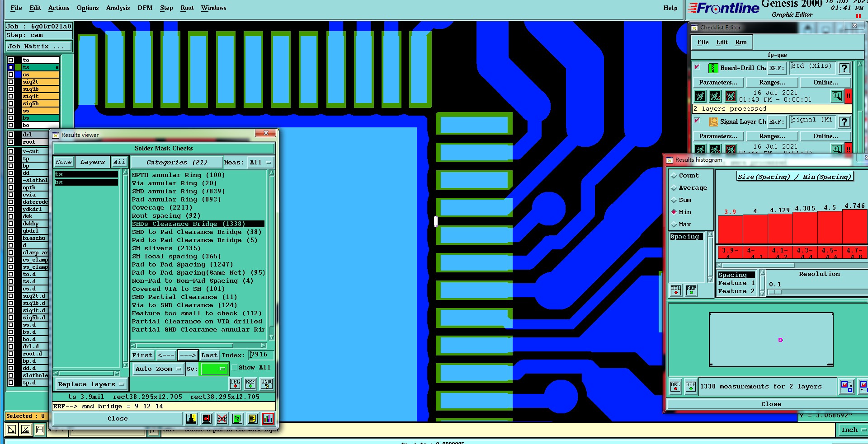Select the Sum radio option
The width and height of the screenshot is (868, 444).
674,200
